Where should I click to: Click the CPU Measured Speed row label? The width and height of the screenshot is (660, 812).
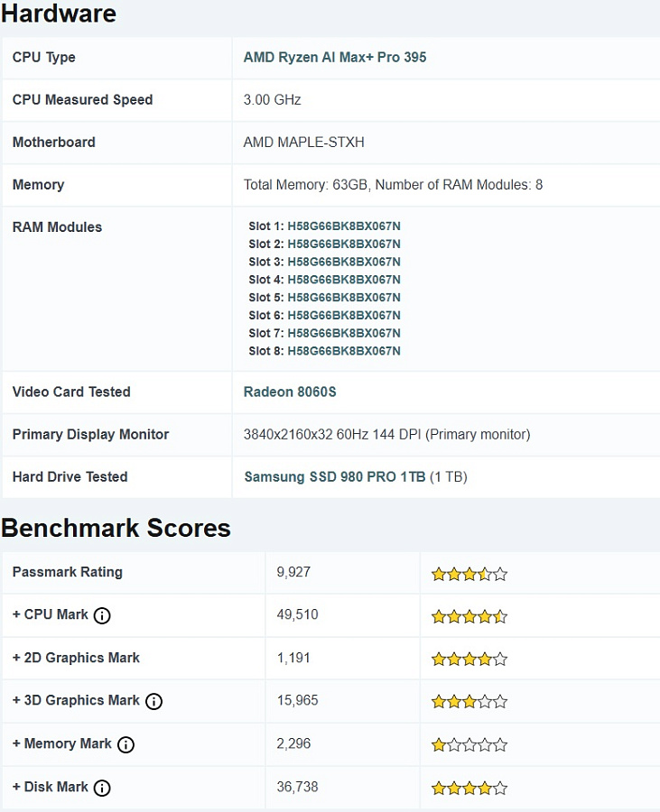tap(82, 99)
